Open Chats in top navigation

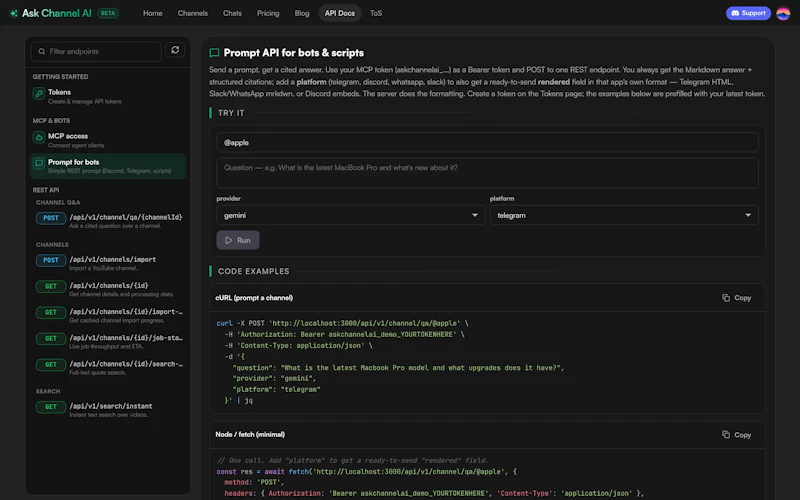click(x=232, y=13)
